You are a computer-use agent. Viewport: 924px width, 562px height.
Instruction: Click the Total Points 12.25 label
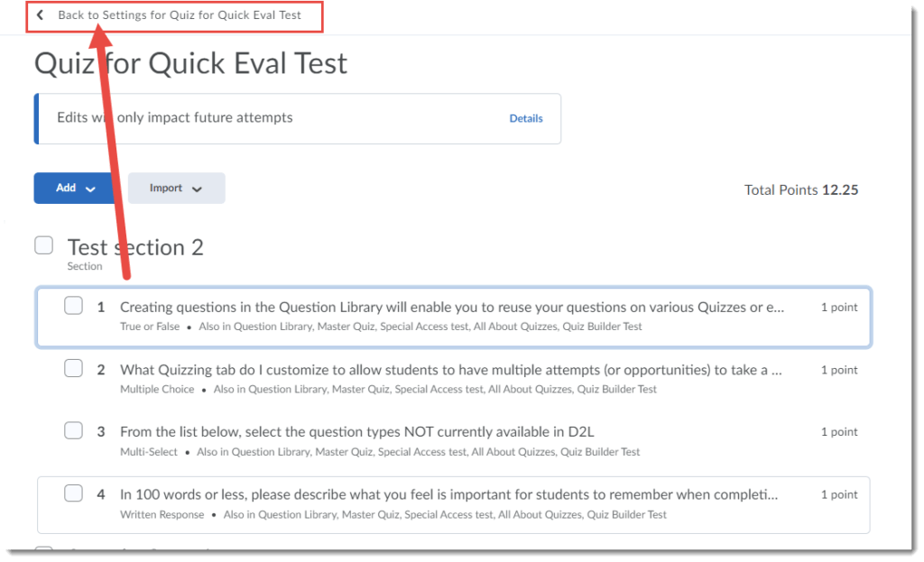pos(801,189)
